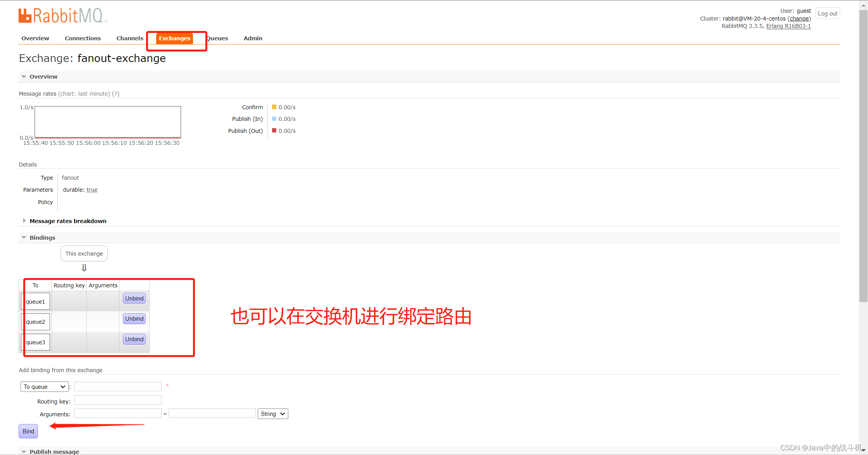Image resolution: width=868 pixels, height=455 pixels.
Task: Click the Publish (In) 0.00/s value
Action: click(287, 119)
